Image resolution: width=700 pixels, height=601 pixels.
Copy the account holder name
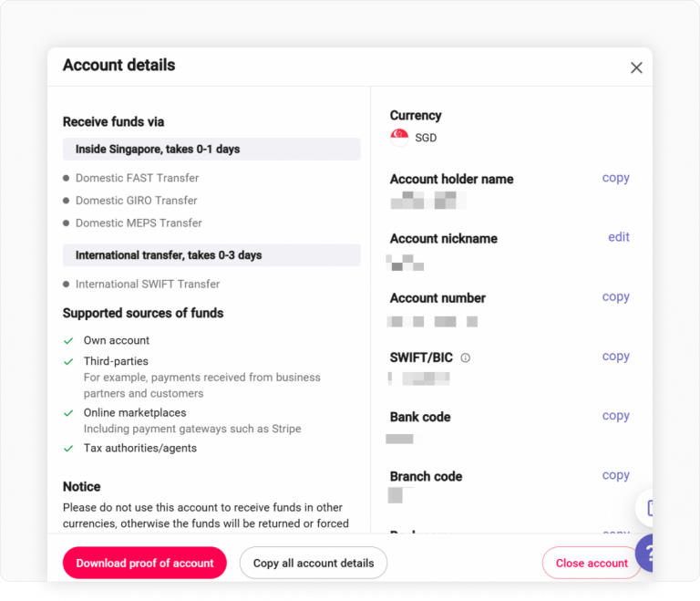[615, 178]
